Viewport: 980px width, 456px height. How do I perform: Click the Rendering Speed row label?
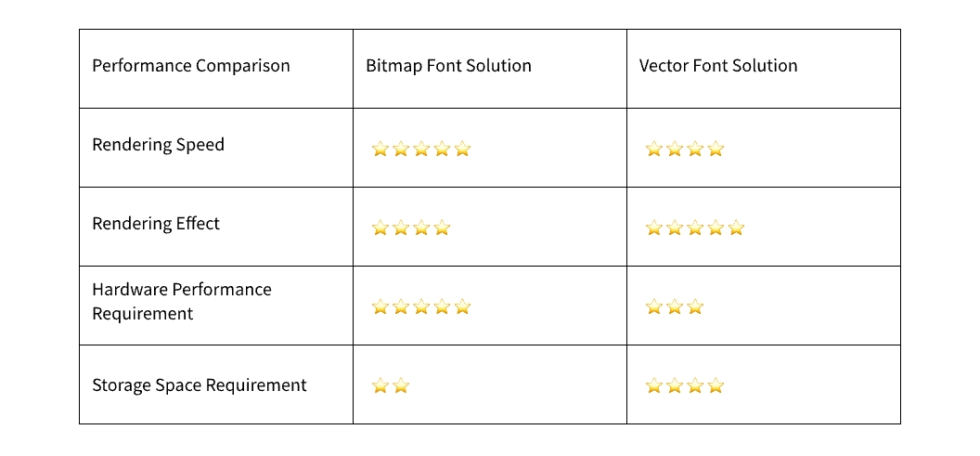click(x=158, y=145)
